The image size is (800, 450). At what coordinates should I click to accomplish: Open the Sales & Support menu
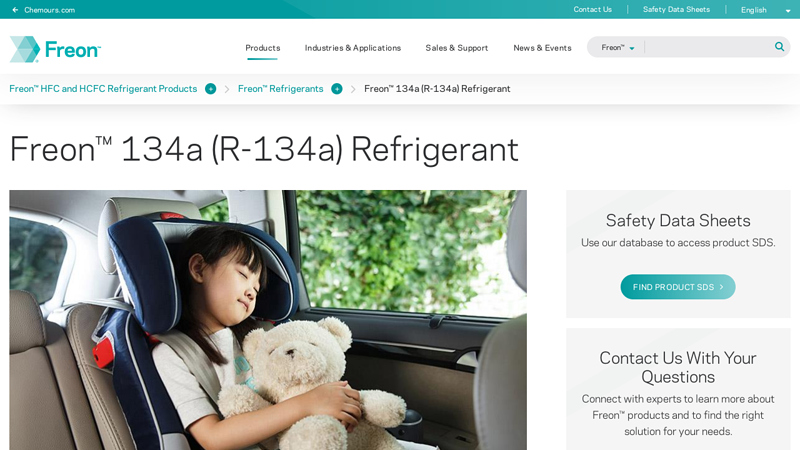457,48
